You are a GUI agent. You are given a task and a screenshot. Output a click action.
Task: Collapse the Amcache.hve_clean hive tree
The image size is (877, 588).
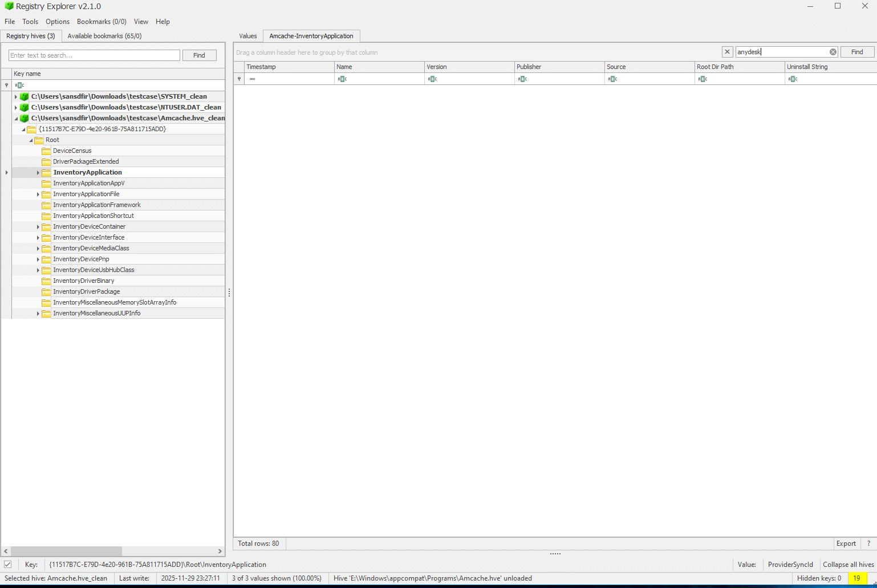click(x=16, y=118)
